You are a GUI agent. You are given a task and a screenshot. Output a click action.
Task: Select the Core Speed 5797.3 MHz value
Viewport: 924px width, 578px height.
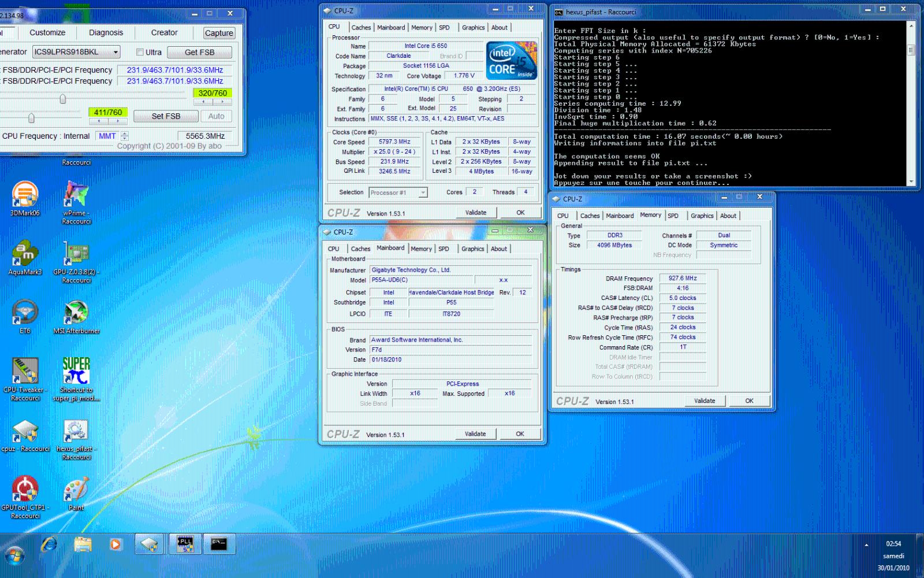tap(394, 142)
